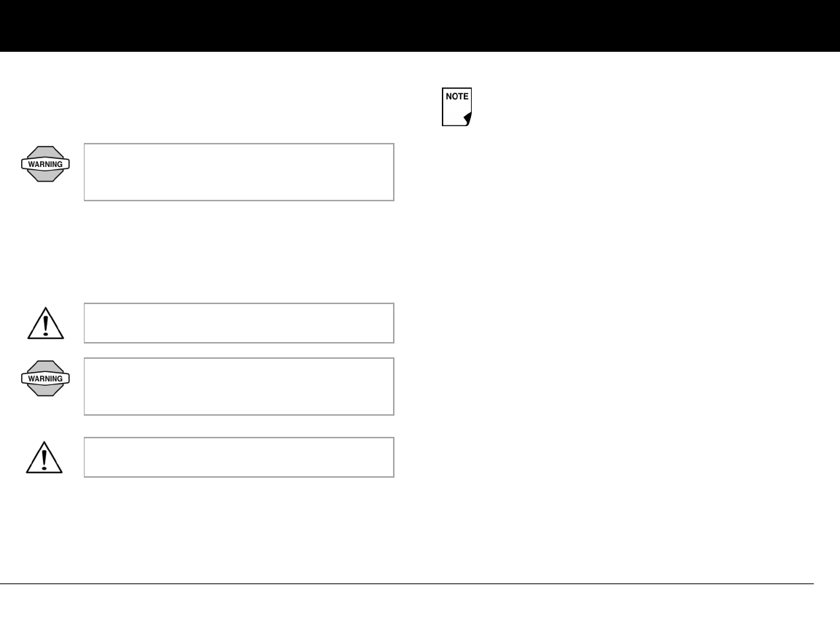Click the NOTE text label
This screenshot has height=617, width=840.
456,97
